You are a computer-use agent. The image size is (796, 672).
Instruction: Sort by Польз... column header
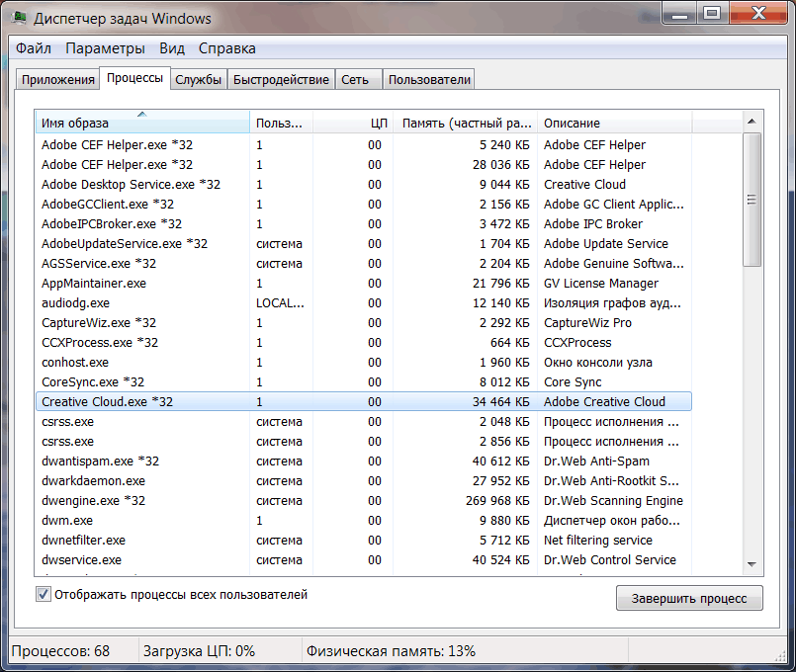pos(281,123)
